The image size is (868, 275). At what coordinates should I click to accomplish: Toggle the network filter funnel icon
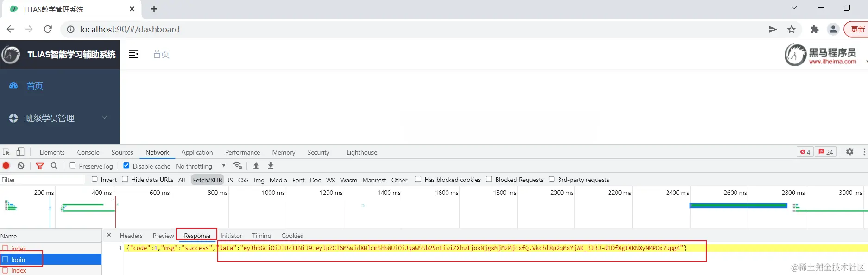point(40,166)
